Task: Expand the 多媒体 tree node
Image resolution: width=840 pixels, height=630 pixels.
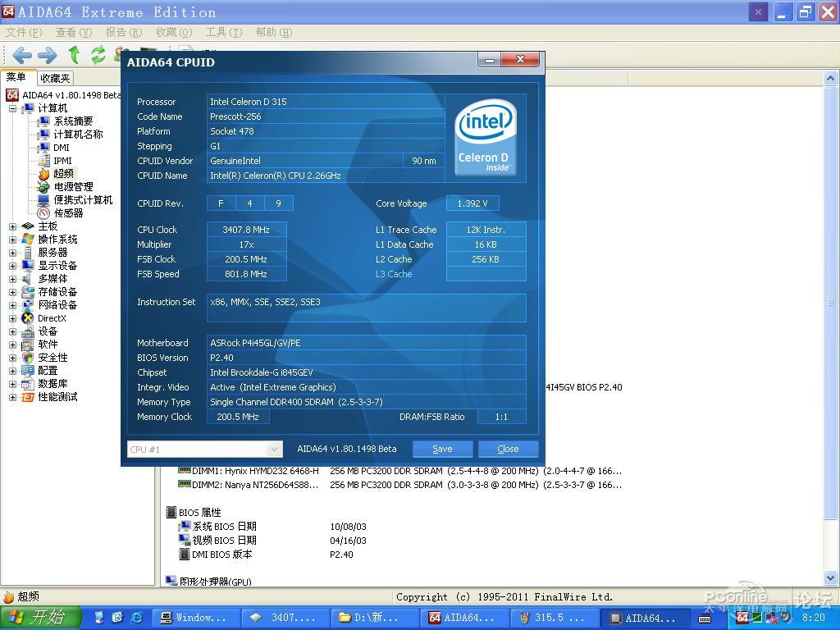Action: (x=12, y=279)
